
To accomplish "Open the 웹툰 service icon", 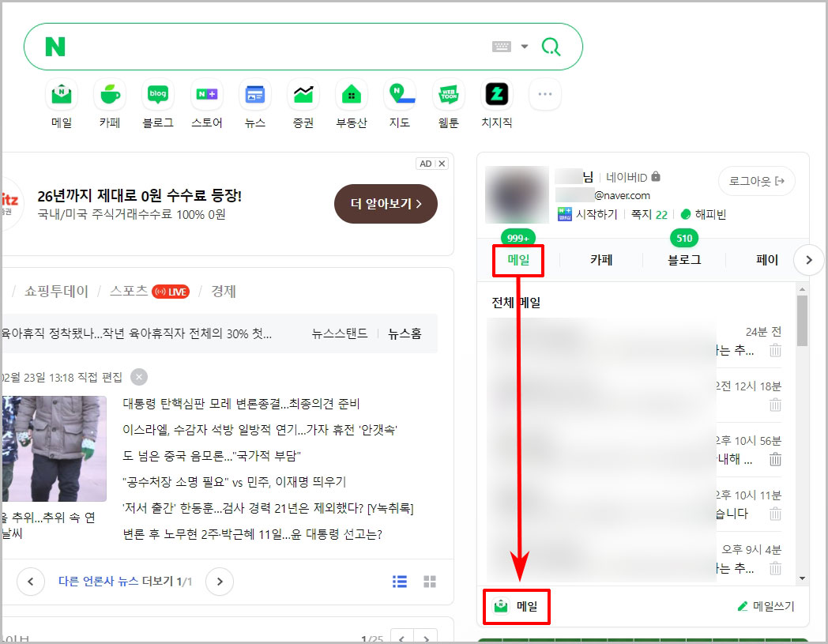I will pos(448,93).
